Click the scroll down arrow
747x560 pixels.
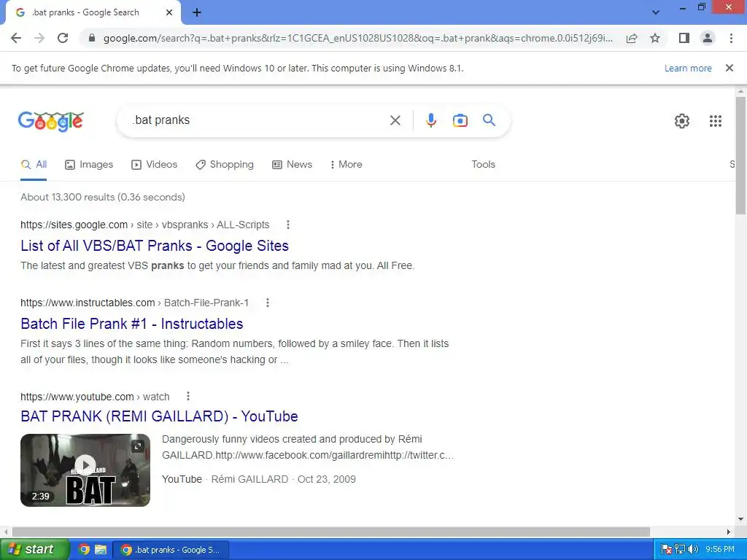pyautogui.click(x=741, y=519)
